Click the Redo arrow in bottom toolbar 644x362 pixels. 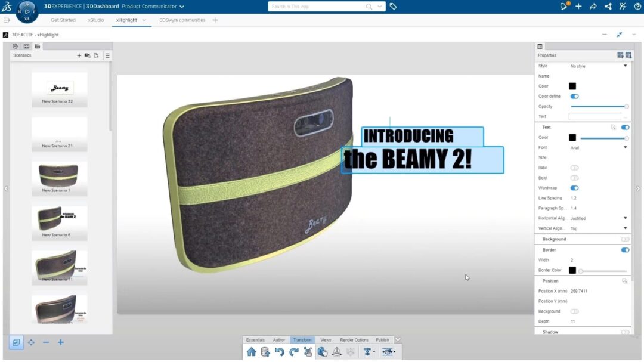[293, 352]
